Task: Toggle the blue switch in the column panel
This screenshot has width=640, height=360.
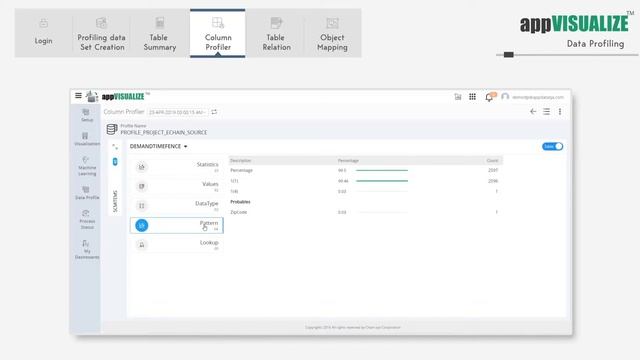Action: 552,146
